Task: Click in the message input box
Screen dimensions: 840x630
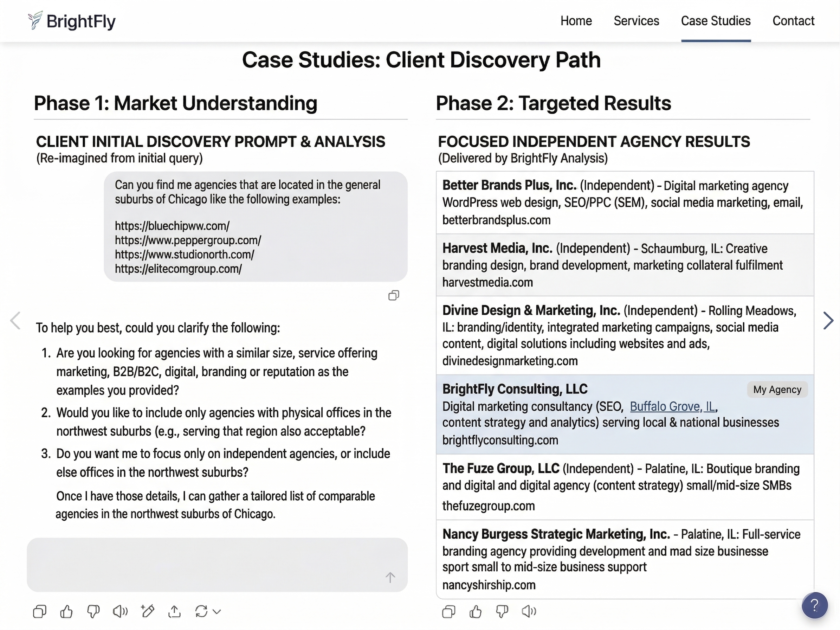Action: (x=205, y=564)
